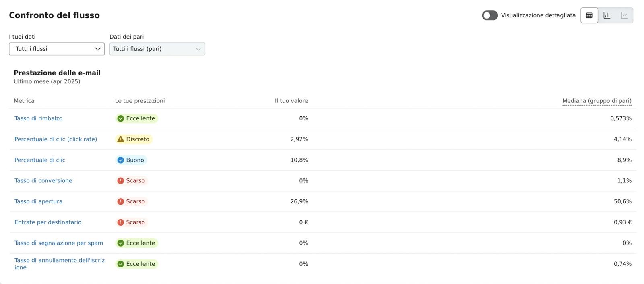Viewport: 644px width, 284px height.
Task: Click the green check icon beside Tasso di rimbalzo
Action: [x=120, y=118]
